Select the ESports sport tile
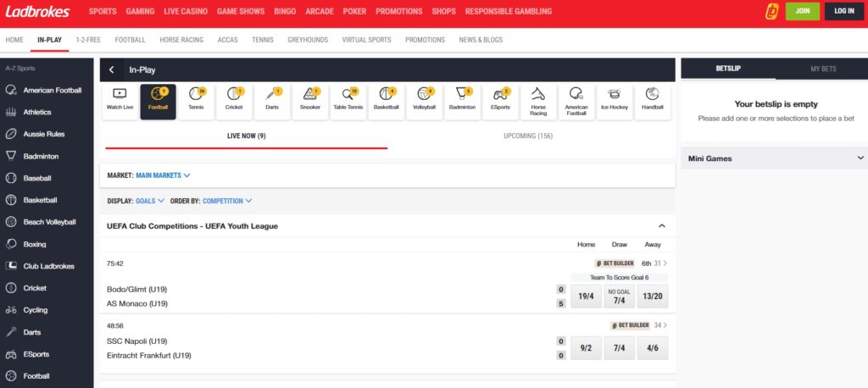This screenshot has width=868, height=388. click(500, 102)
